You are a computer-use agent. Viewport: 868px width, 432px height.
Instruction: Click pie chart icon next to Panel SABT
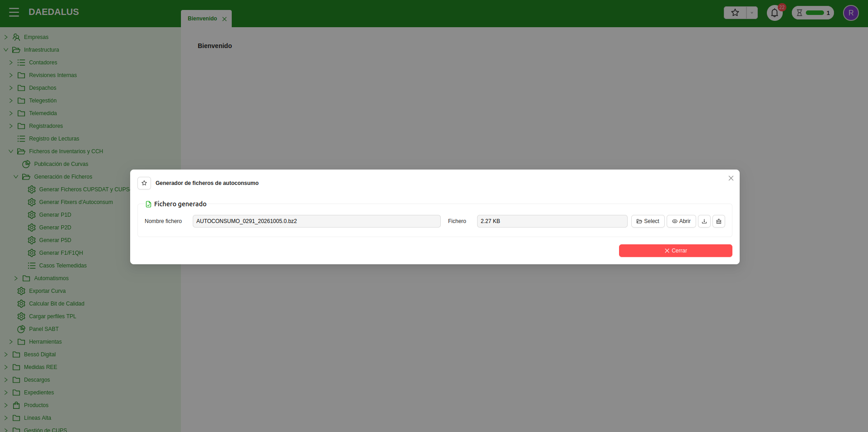point(21,329)
